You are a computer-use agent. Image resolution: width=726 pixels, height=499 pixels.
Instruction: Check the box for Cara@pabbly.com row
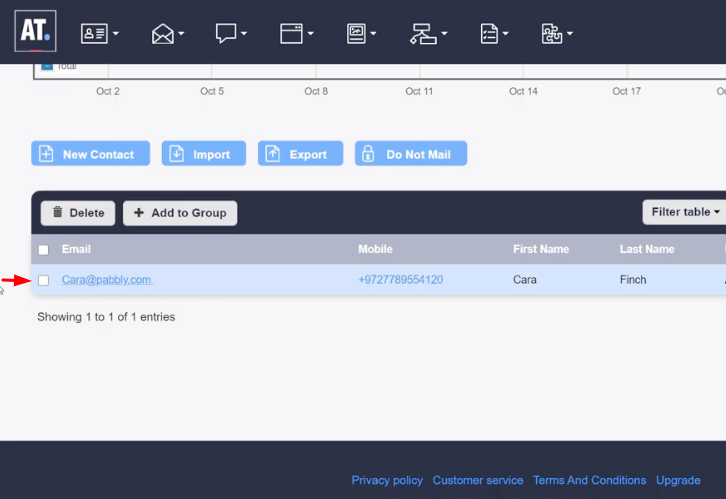click(x=44, y=280)
